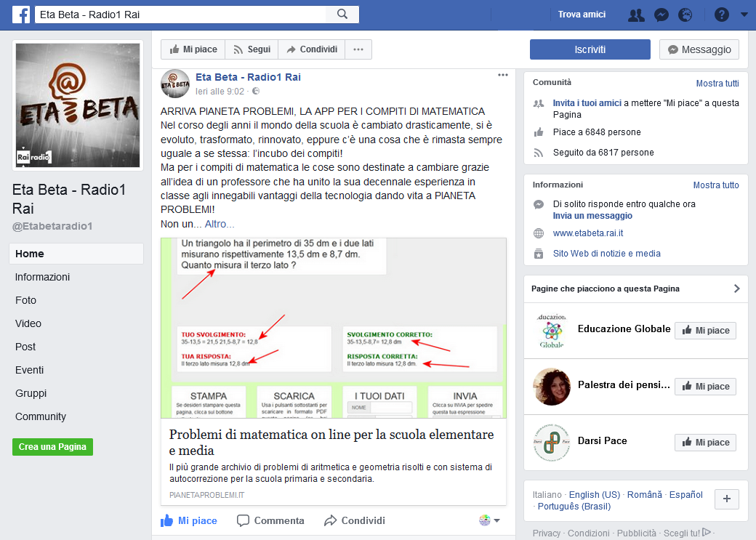Like Darsi Pace page
The image size is (756, 540).
click(705, 443)
